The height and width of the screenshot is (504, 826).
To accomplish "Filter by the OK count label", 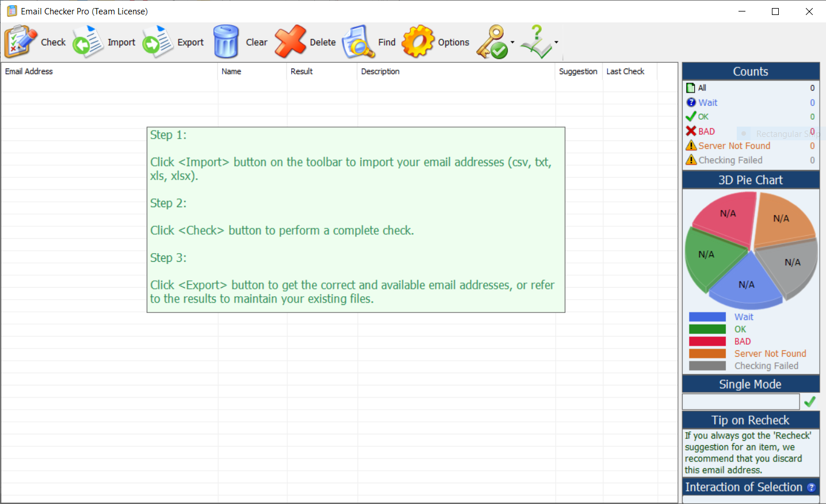I will (703, 116).
